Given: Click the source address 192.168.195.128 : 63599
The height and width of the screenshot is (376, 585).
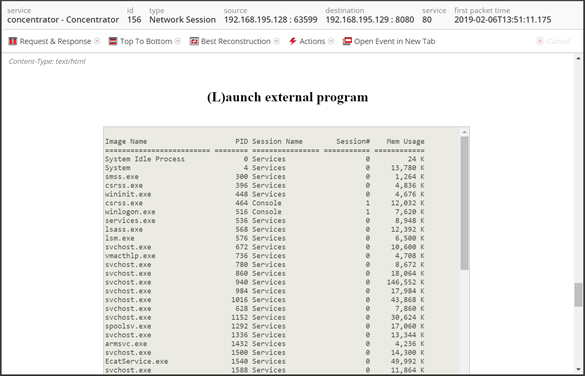Looking at the screenshot, I should click(271, 20).
